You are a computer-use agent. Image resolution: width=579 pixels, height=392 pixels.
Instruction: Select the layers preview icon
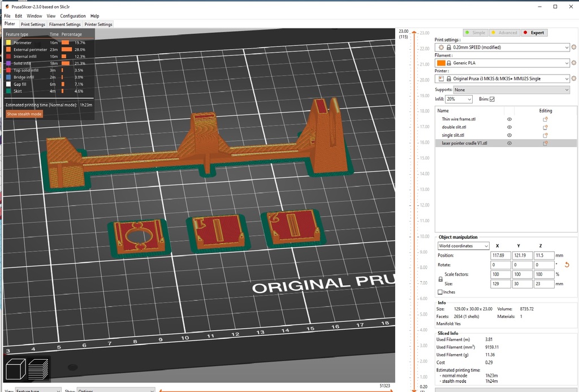point(38,368)
